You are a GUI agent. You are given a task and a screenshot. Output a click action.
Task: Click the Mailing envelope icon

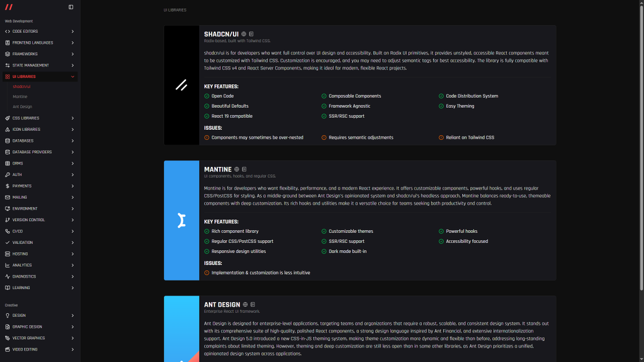tap(8, 197)
